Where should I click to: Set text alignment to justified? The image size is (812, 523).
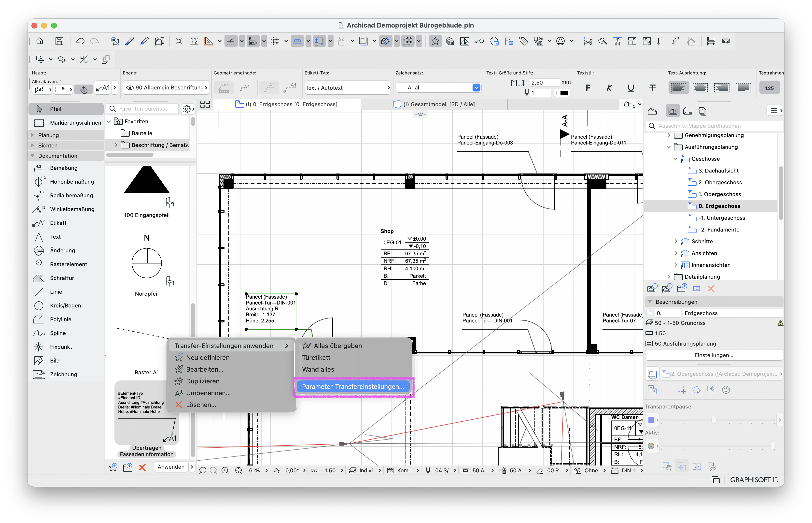[743, 88]
